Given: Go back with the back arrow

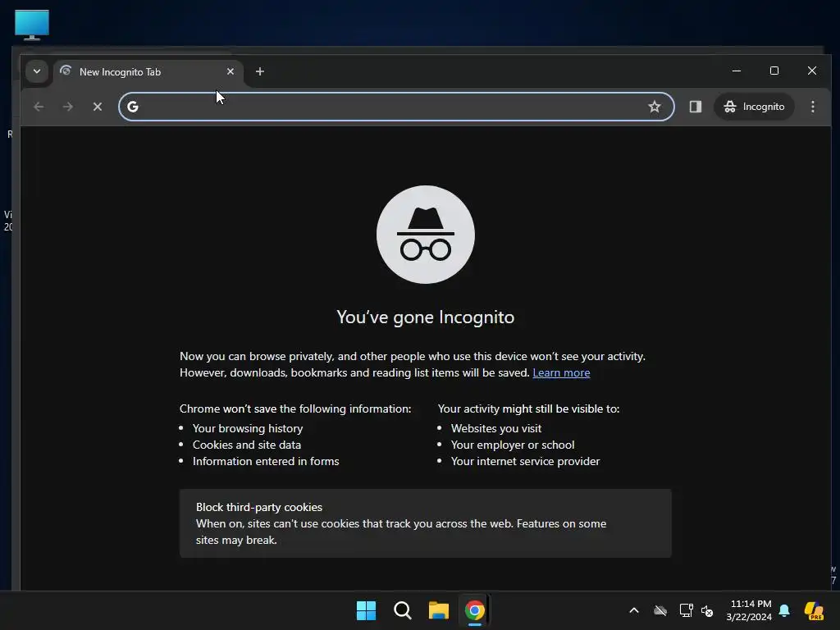Looking at the screenshot, I should pos(39,107).
